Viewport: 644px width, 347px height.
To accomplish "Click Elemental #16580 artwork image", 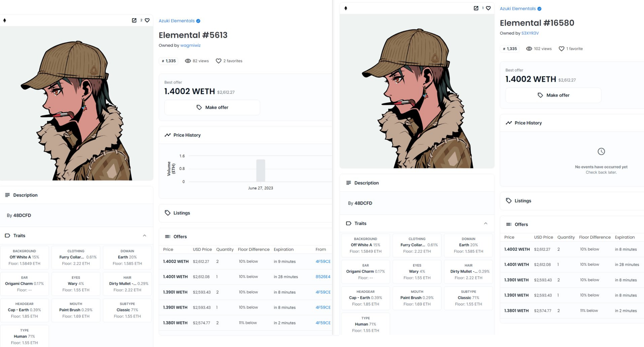I will [417, 91].
